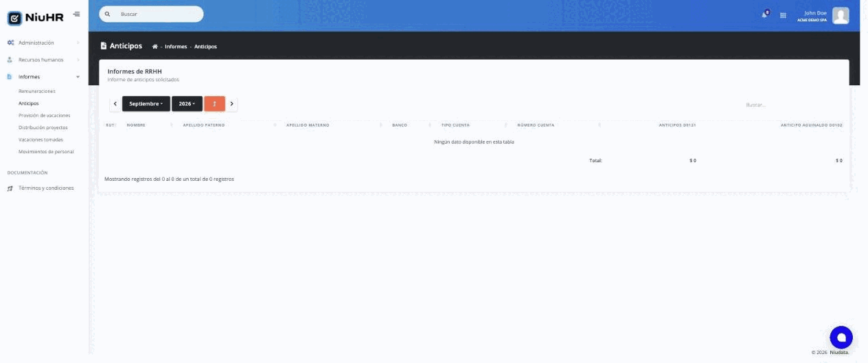Screen dimensions: 868x363
Task: Click the Informes document icon in sidebar
Action: (10, 77)
